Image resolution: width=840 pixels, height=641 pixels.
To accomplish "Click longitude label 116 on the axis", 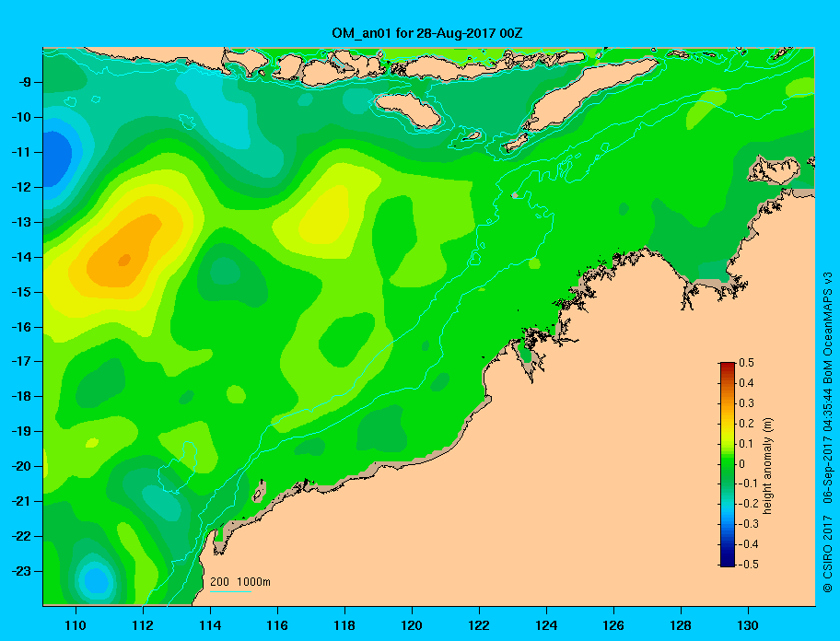I will (x=277, y=625).
